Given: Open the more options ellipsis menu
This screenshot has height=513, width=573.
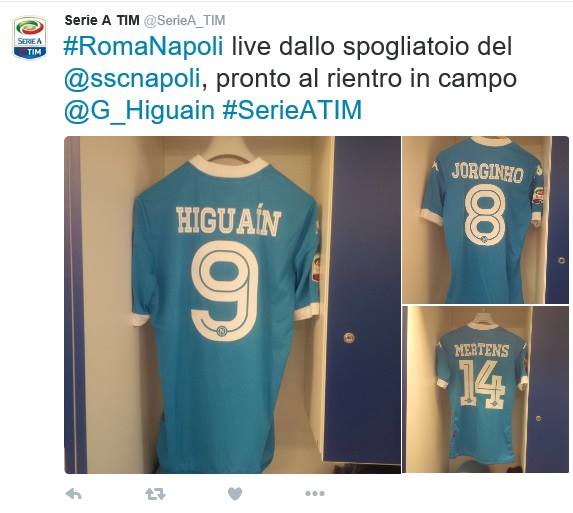Looking at the screenshot, I should tap(315, 494).
